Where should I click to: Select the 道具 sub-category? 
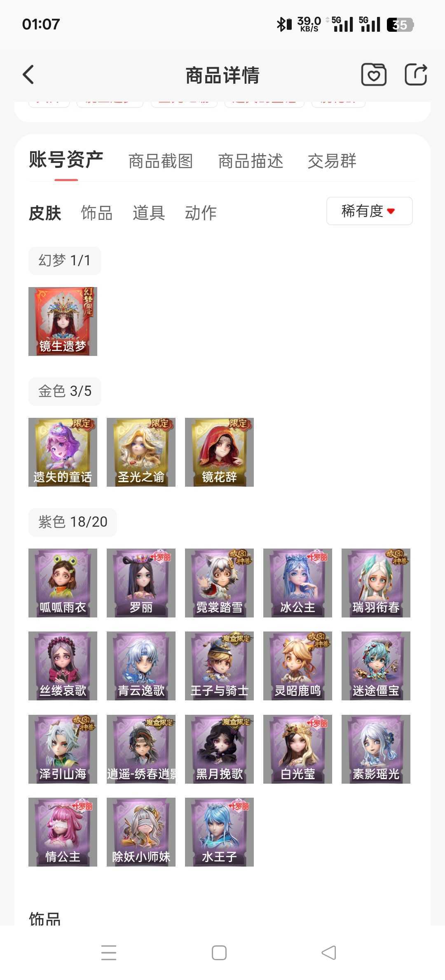[x=149, y=213]
